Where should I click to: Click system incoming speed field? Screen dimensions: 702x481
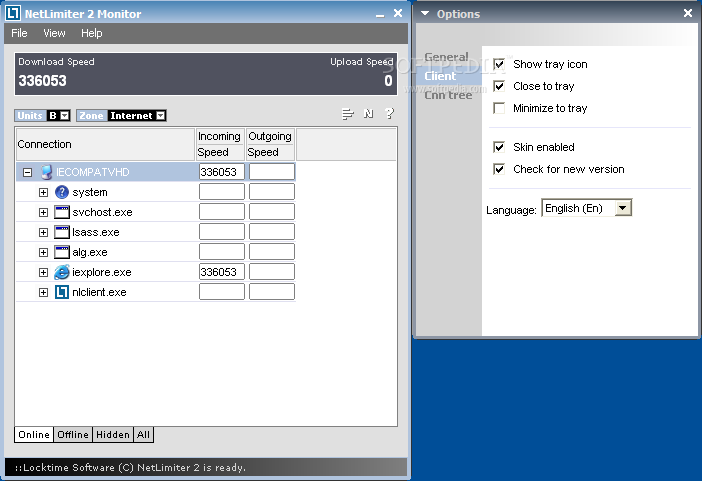222,192
